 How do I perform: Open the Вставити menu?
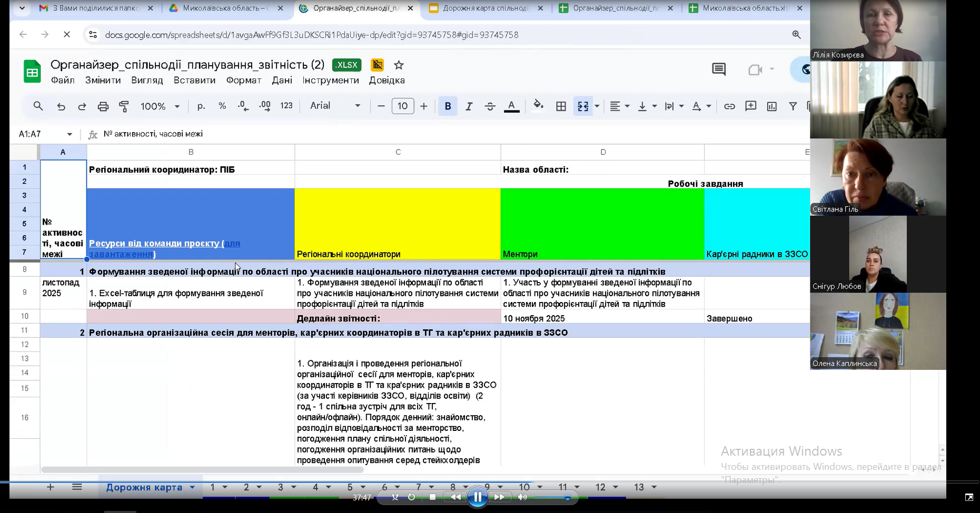pos(194,81)
